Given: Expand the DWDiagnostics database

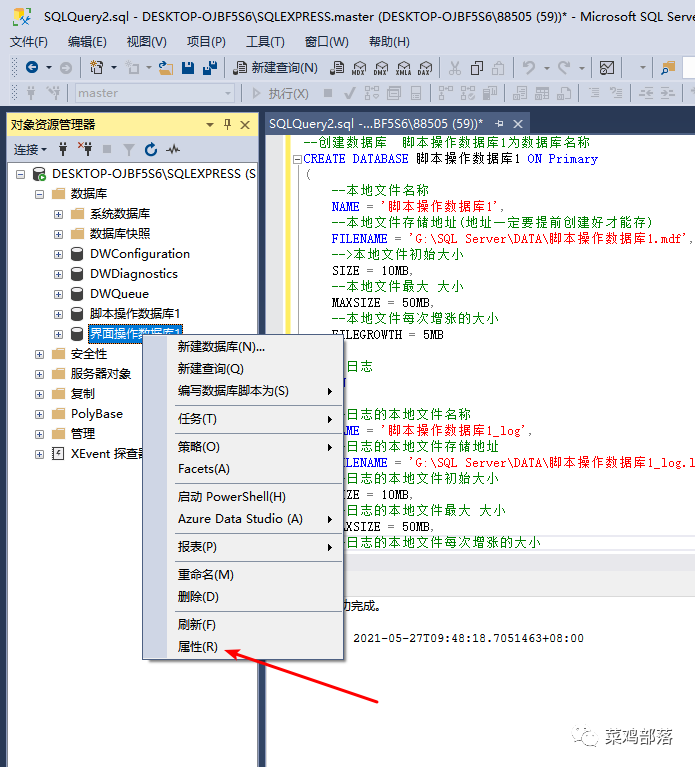Looking at the screenshot, I should tap(58, 274).
